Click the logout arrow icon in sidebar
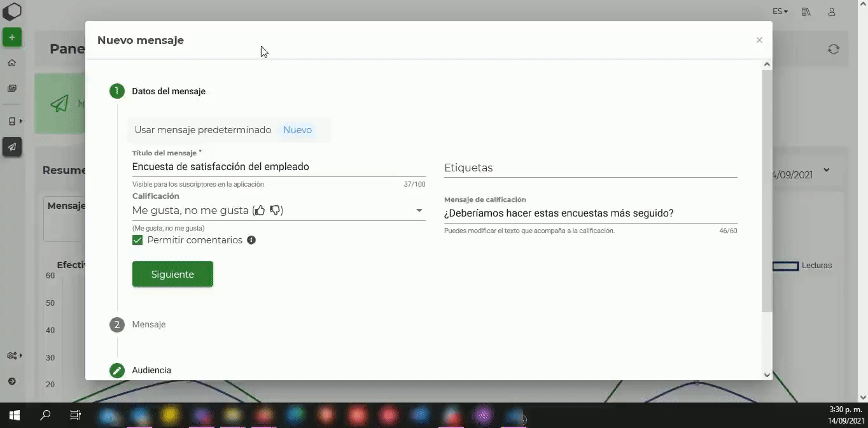The image size is (868, 428). tap(11, 382)
